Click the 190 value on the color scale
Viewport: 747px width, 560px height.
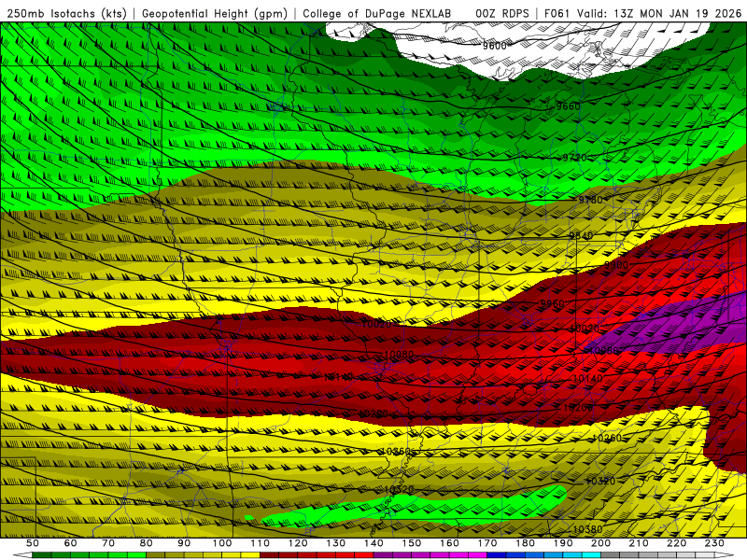pyautogui.click(x=563, y=543)
